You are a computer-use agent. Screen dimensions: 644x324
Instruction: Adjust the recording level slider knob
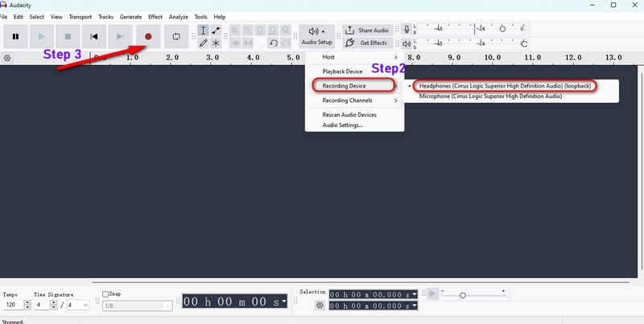pyautogui.click(x=502, y=29)
